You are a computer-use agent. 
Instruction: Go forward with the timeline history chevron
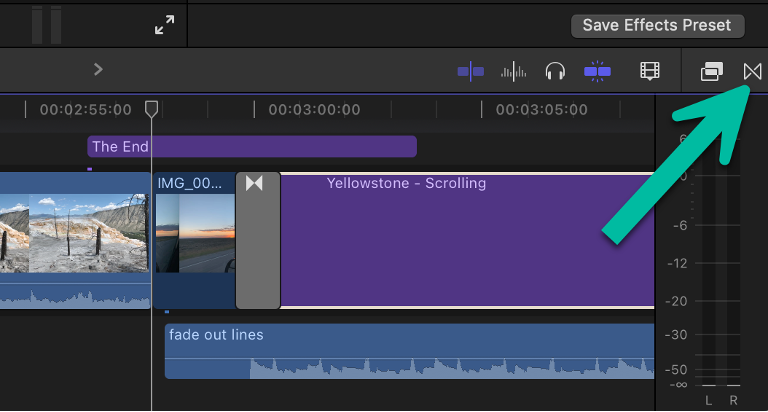coord(98,70)
